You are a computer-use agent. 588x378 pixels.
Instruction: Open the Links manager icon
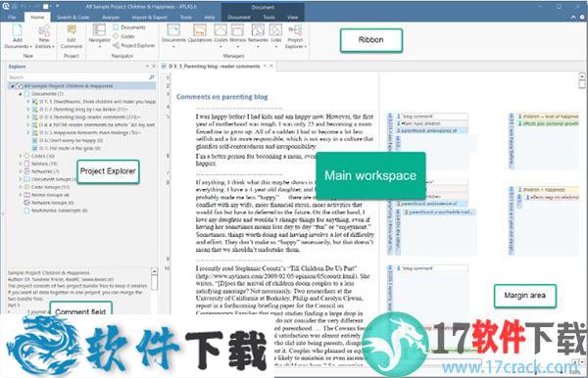tap(276, 30)
